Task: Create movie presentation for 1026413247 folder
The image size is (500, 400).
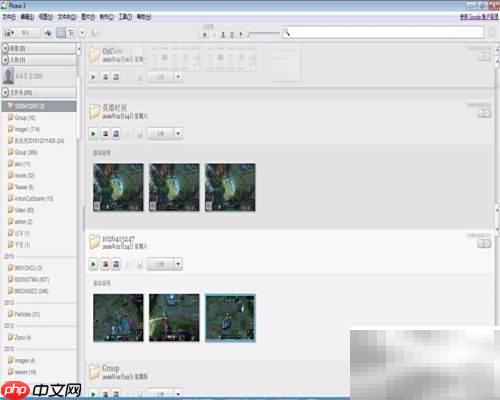Action: pyautogui.click(x=116, y=264)
